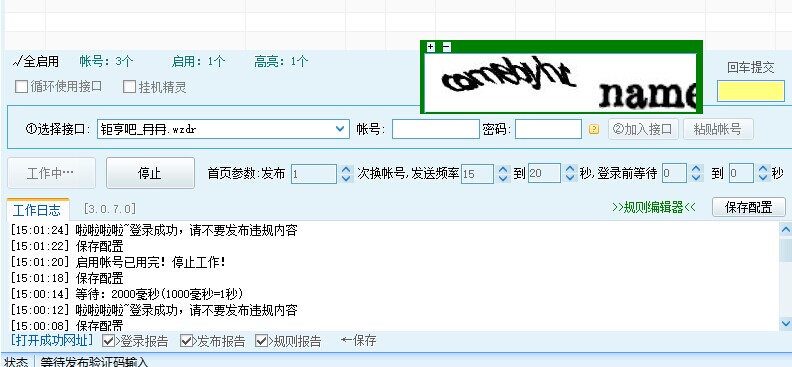This screenshot has height=367, width=792.
Task: Click the log scrollbar down arrow
Action: [785, 323]
